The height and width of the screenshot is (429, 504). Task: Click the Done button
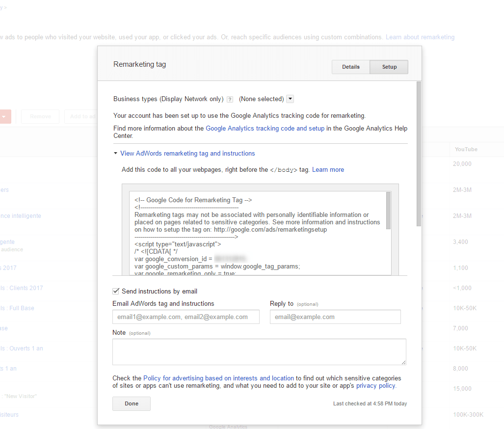point(132,403)
